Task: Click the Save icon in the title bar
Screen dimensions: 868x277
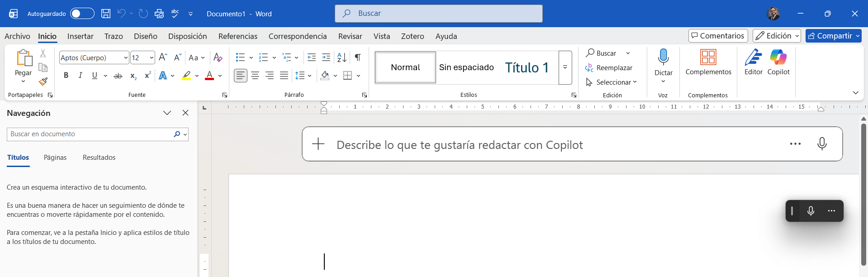Action: [106, 14]
